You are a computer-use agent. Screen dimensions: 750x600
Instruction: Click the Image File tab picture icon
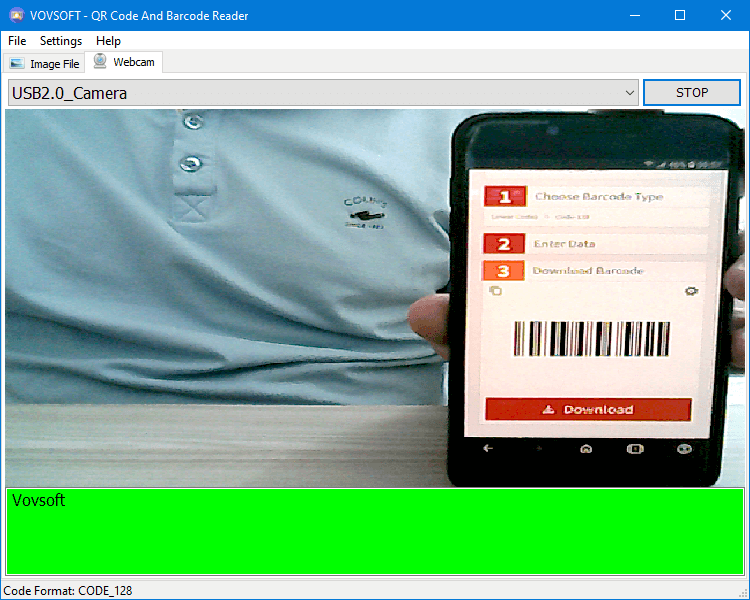click(x=17, y=63)
